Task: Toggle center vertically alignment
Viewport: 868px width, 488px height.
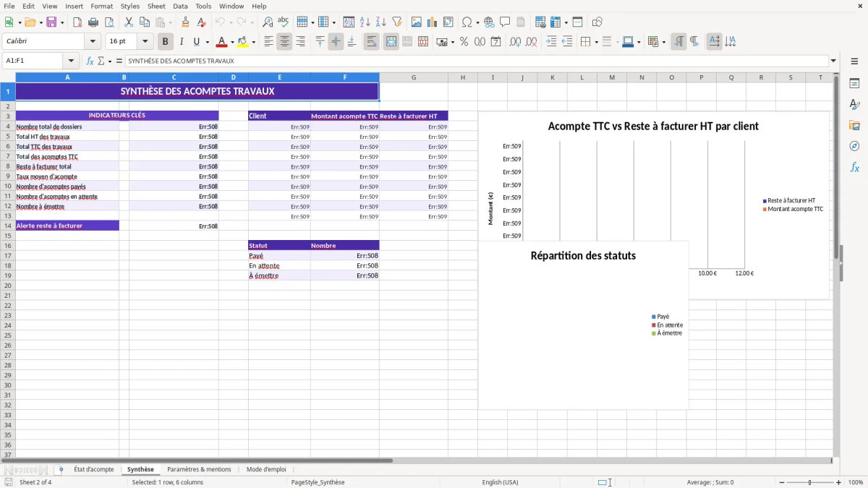Action: pos(336,42)
